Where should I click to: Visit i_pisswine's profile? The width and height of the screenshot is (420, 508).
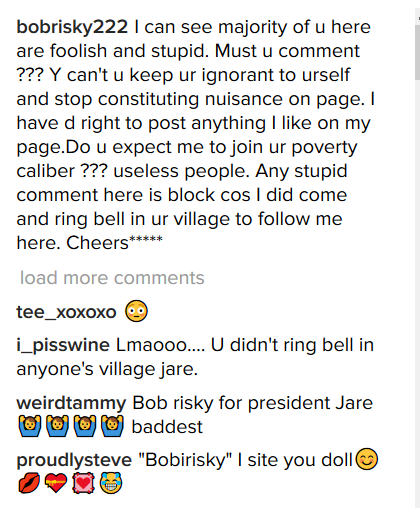(63, 345)
